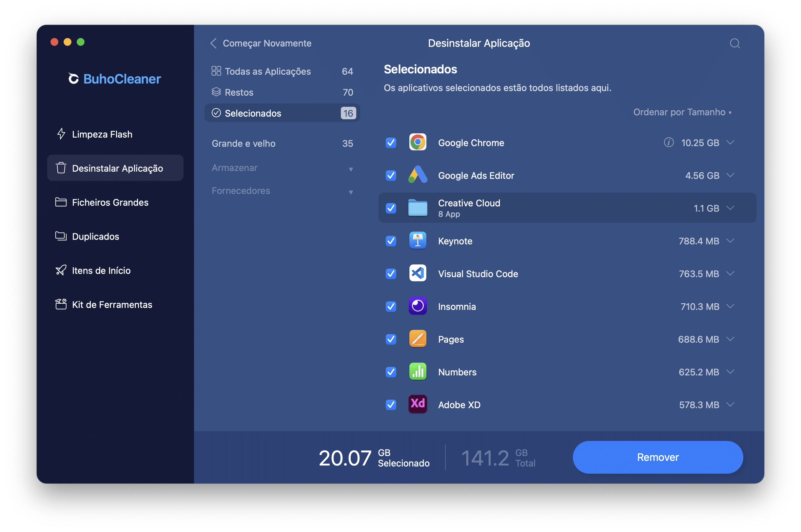The width and height of the screenshot is (801, 532).
Task: Open Limpeza Flash in the sidebar
Action: pos(115,134)
